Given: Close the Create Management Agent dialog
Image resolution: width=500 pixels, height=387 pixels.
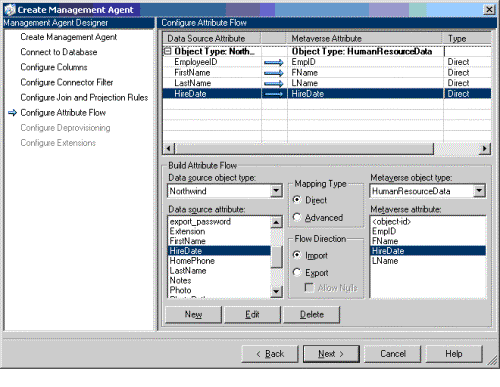Looking at the screenshot, I should (x=489, y=9).
